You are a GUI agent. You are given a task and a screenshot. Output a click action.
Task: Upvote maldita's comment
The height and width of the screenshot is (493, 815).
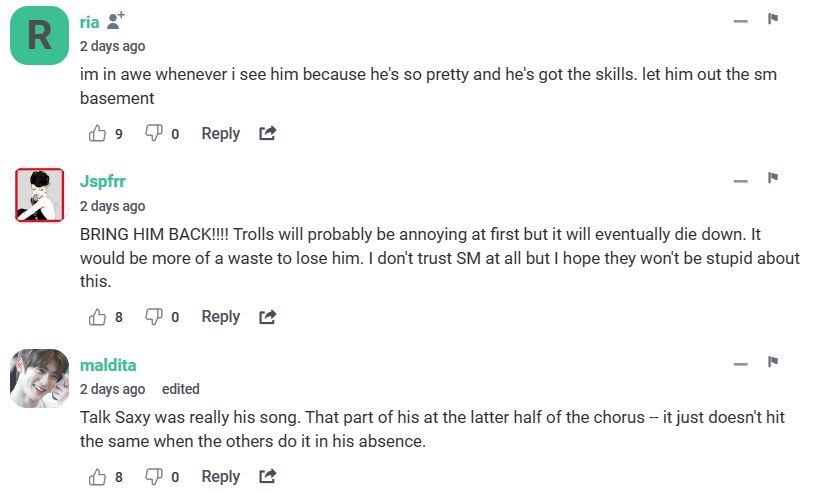(x=98, y=477)
